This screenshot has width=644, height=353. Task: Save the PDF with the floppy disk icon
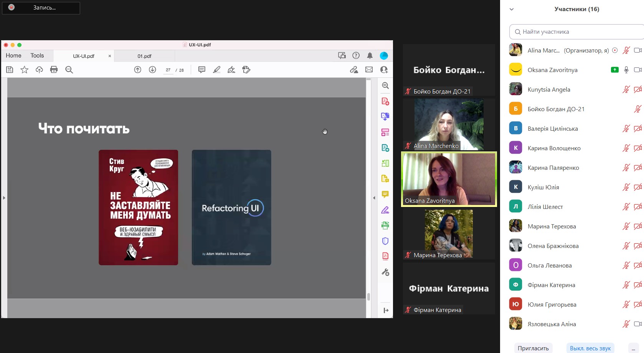[10, 69]
